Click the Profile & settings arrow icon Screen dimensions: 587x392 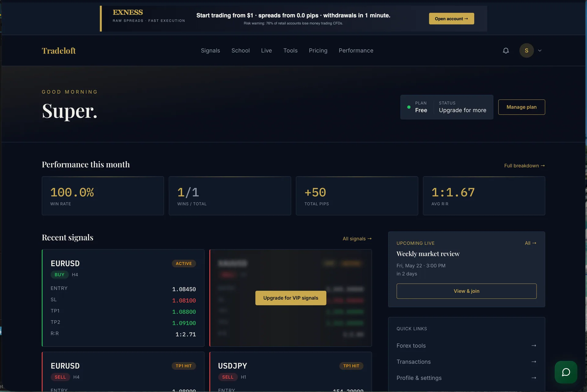click(x=534, y=378)
